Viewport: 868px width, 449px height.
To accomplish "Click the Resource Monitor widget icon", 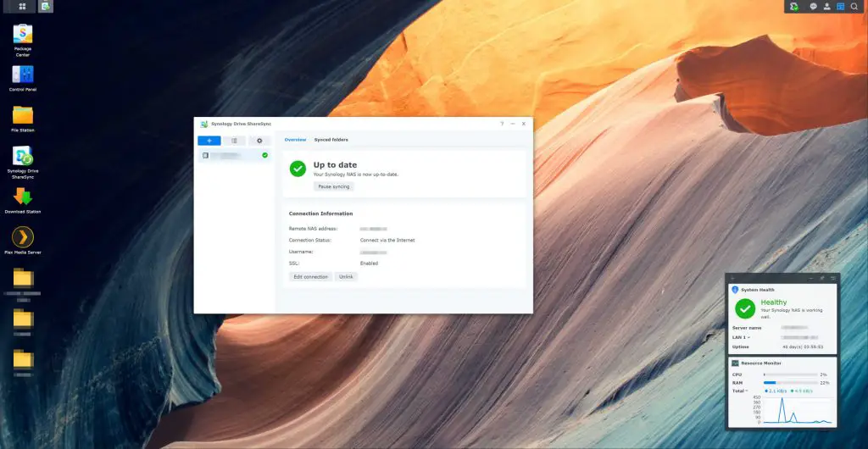I will point(735,363).
